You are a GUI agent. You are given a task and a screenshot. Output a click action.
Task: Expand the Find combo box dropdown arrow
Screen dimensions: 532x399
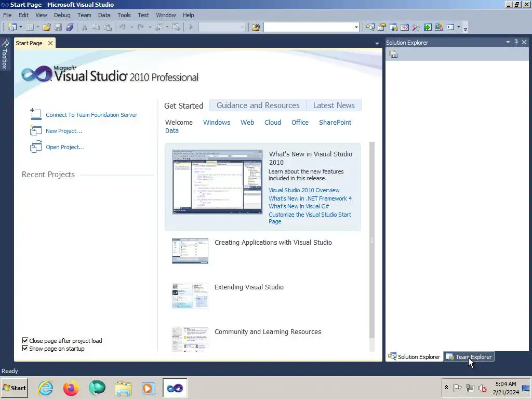[356, 27]
